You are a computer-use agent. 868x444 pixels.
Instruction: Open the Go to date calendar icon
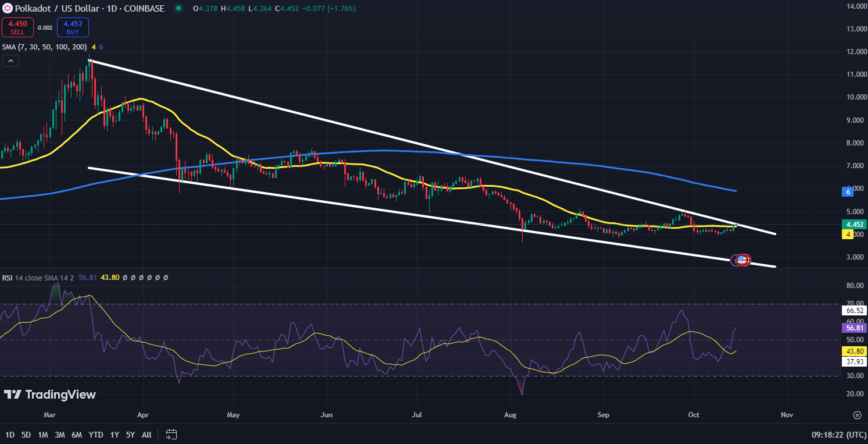coord(171,434)
